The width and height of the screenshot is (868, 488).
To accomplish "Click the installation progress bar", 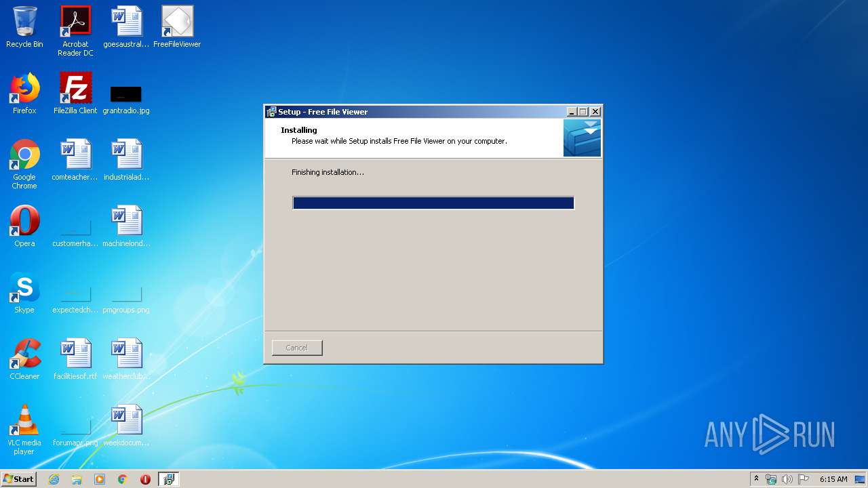I will 433,203.
